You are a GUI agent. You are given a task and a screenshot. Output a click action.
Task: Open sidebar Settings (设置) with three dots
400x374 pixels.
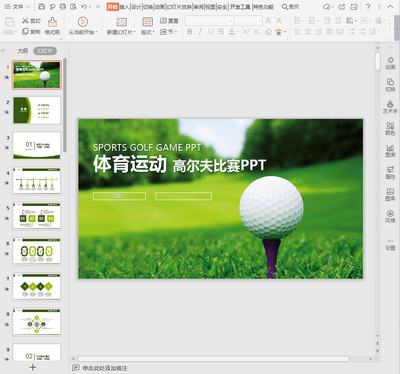coord(390,245)
